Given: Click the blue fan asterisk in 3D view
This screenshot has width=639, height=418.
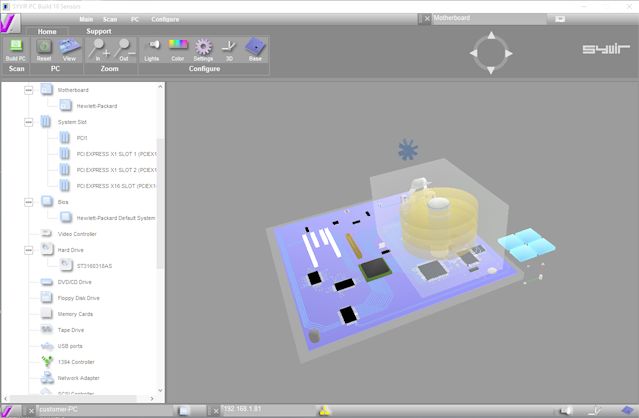Looking at the screenshot, I should 408,150.
